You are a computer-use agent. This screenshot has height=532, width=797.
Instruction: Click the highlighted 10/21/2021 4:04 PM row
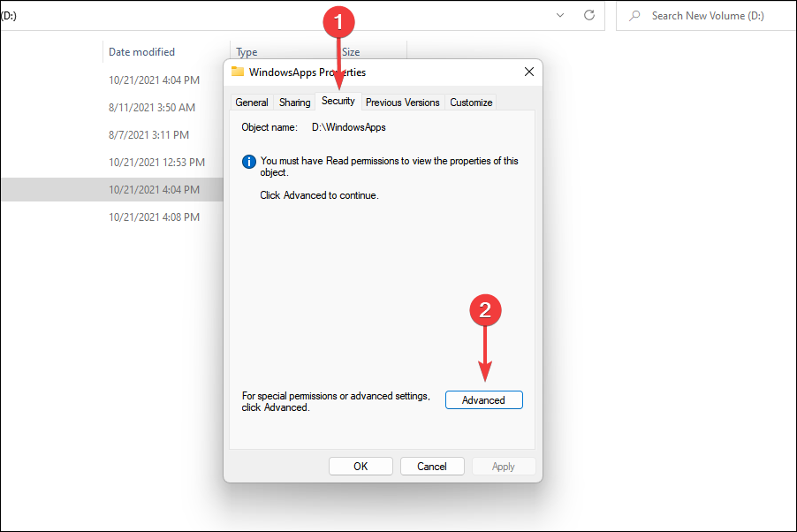click(x=112, y=190)
